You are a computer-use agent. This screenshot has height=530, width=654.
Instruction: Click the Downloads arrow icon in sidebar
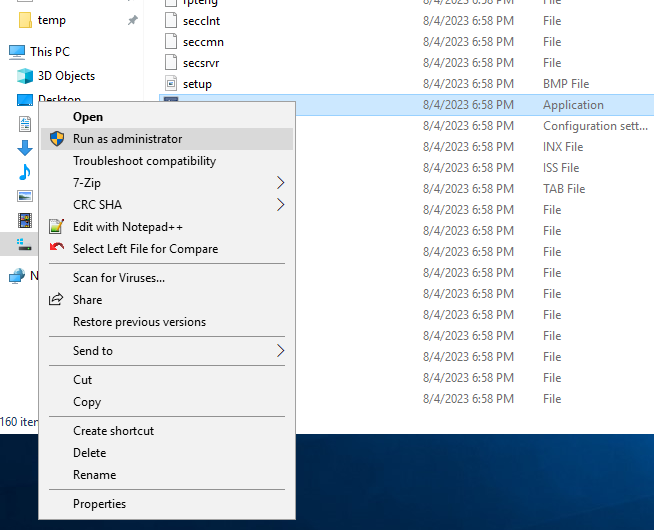coord(25,148)
